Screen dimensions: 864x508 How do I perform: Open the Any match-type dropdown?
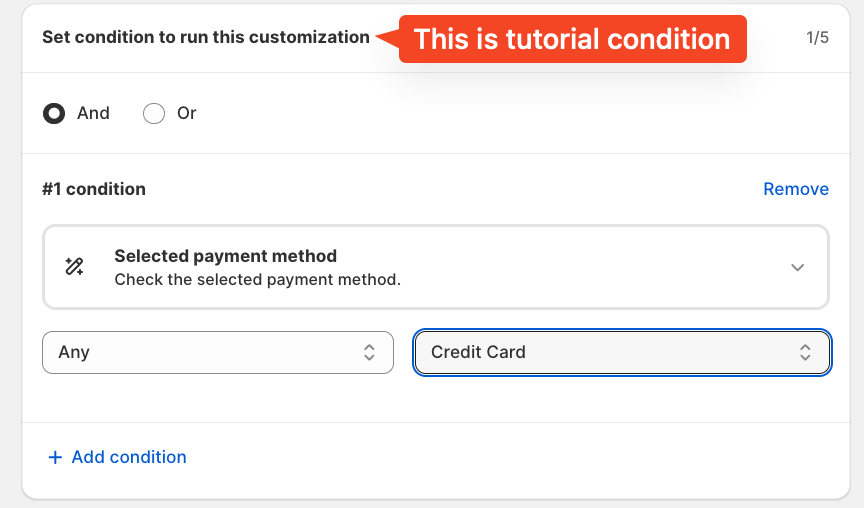click(x=217, y=352)
